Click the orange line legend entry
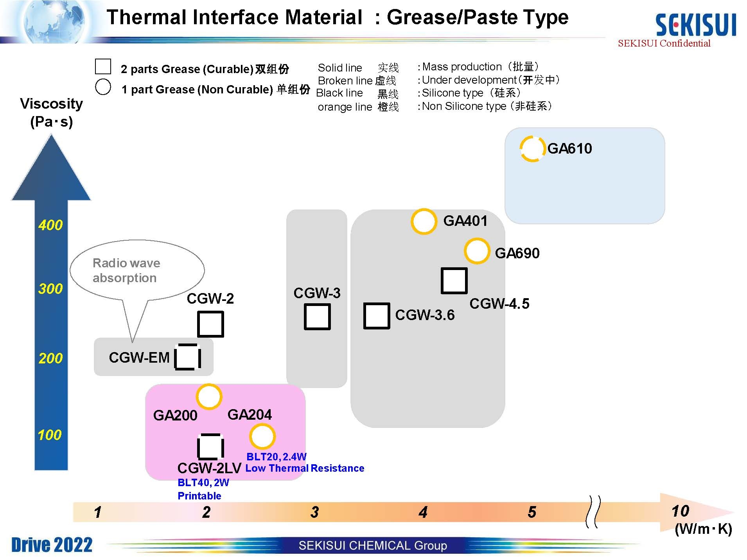The image size is (747, 560). click(358, 107)
